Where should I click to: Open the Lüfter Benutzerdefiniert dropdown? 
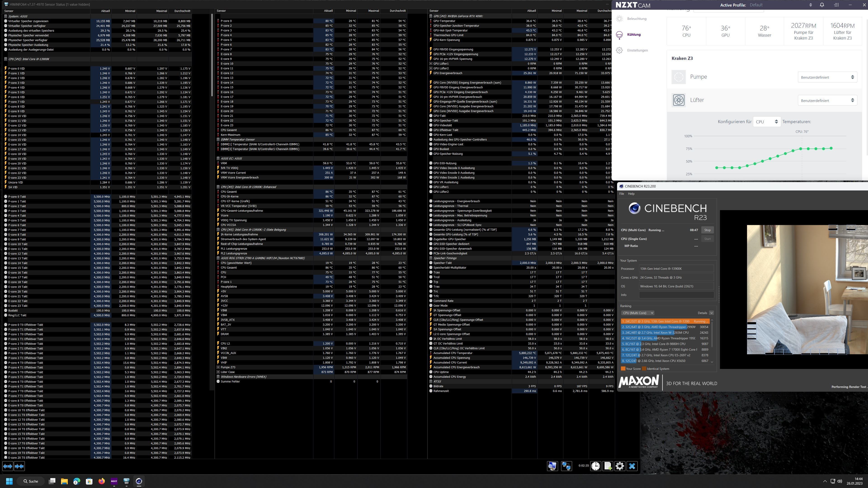(x=827, y=101)
